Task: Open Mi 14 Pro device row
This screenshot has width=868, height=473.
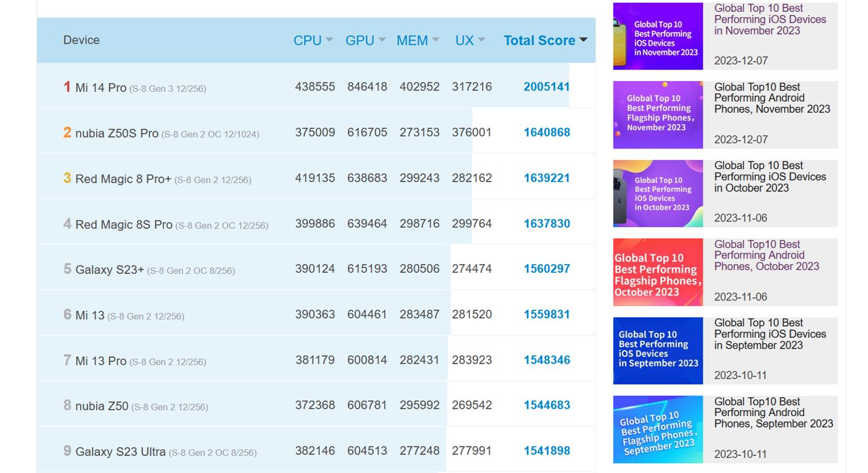Action: 316,86
